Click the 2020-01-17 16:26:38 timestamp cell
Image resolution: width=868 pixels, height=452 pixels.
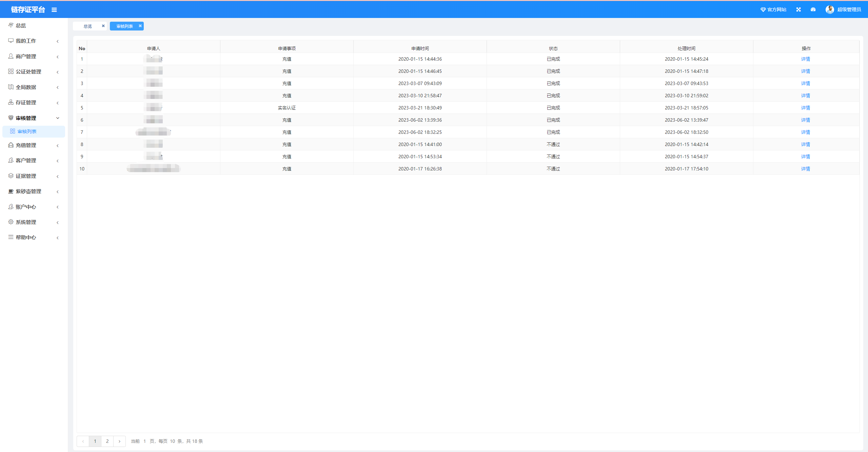tap(420, 169)
